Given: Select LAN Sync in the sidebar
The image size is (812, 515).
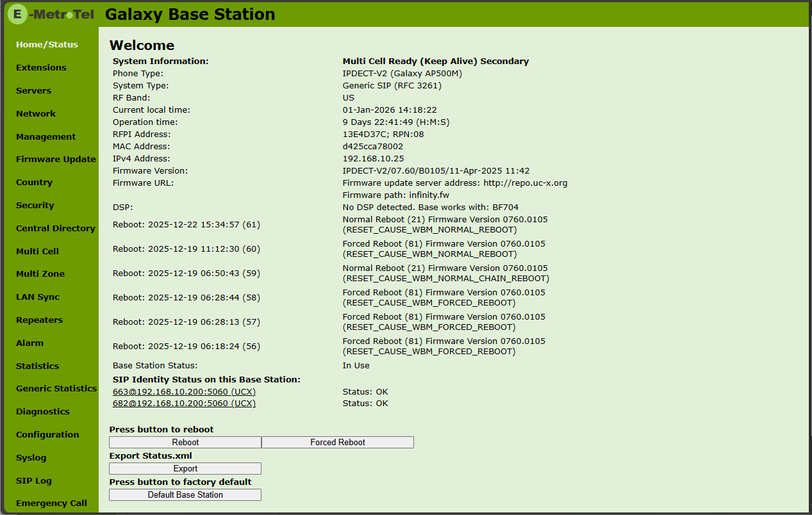Looking at the screenshot, I should tap(38, 297).
